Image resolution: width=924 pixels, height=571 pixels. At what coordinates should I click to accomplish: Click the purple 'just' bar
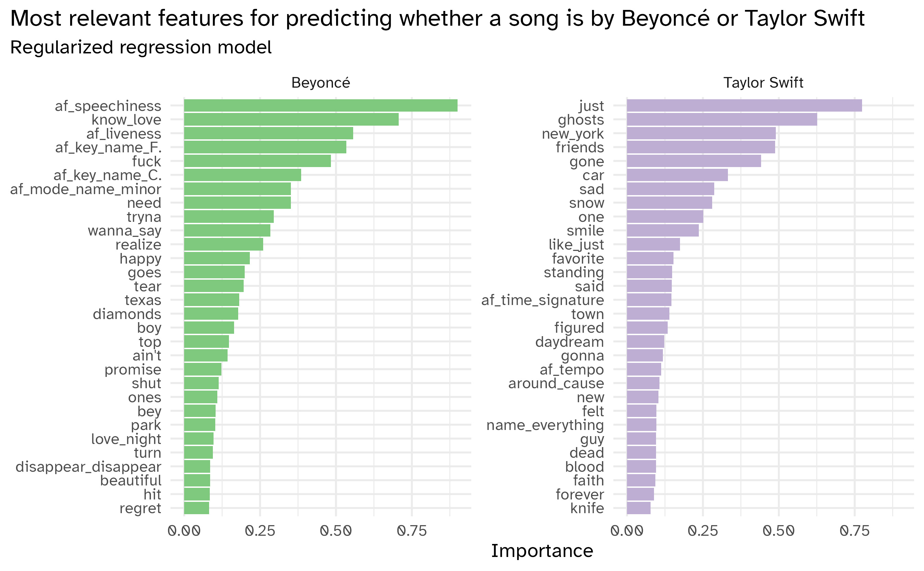pyautogui.click(x=744, y=106)
